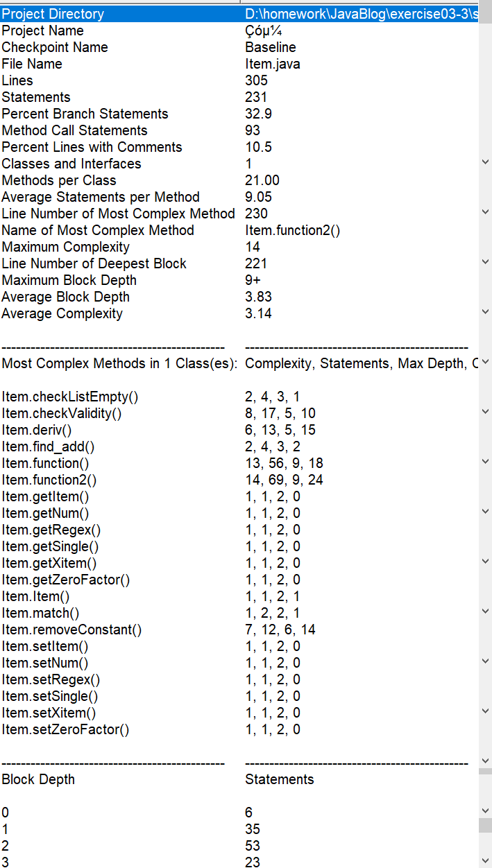This screenshot has height=868, width=492.
Task: Click chevron beside Line Number of Most Complex Method
Action: [x=485, y=212]
